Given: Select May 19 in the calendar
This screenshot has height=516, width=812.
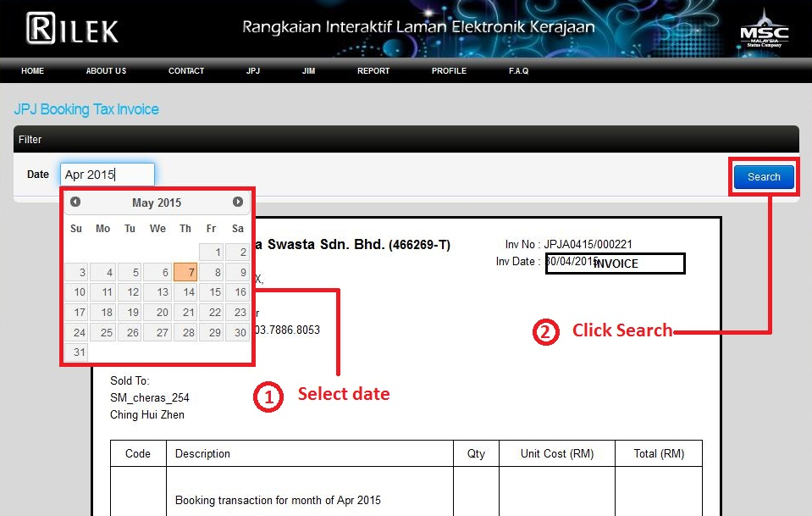Looking at the screenshot, I should 130,313.
